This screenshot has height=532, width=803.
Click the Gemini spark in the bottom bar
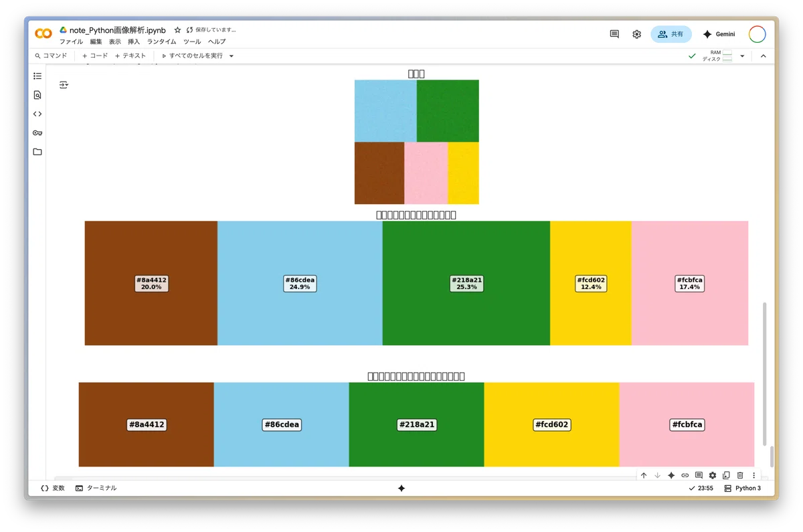tap(401, 489)
